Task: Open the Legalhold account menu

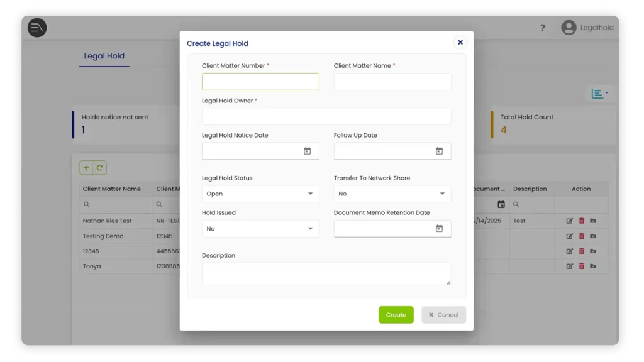Action: 588,27
